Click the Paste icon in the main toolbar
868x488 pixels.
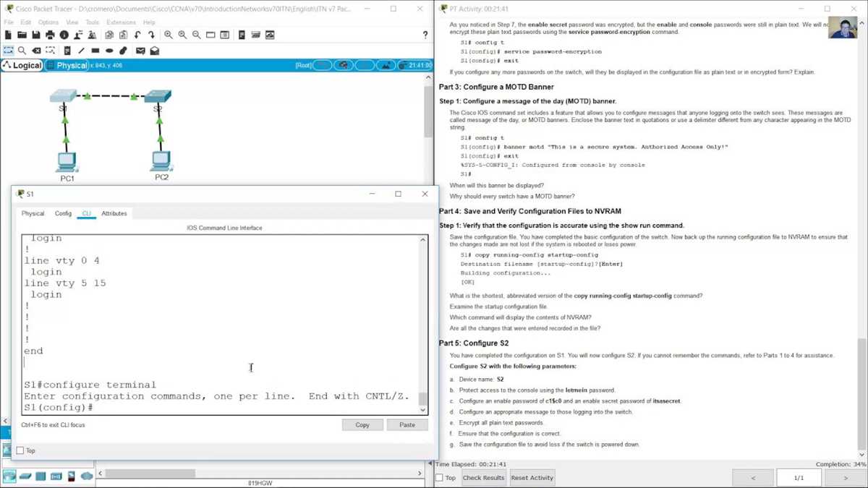coord(123,35)
